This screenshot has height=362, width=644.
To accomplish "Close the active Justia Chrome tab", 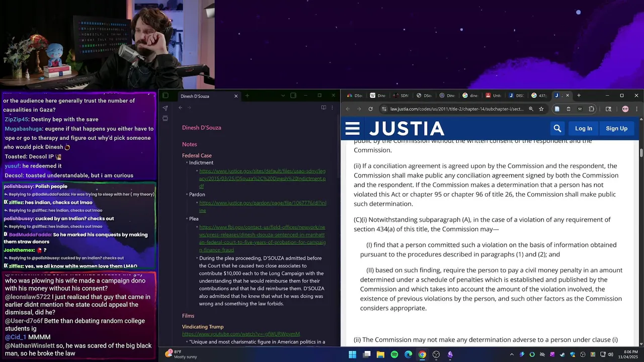I will coord(568,96).
